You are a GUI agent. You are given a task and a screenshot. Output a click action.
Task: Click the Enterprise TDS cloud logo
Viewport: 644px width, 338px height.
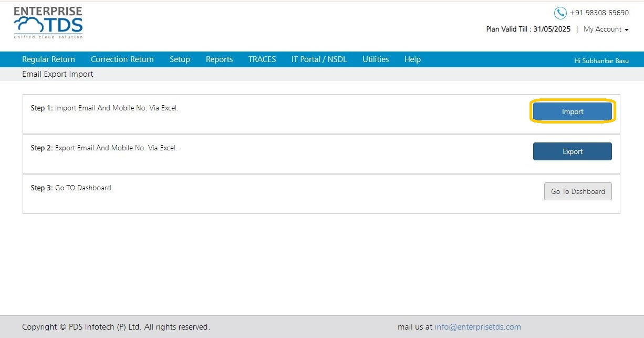pos(48,23)
